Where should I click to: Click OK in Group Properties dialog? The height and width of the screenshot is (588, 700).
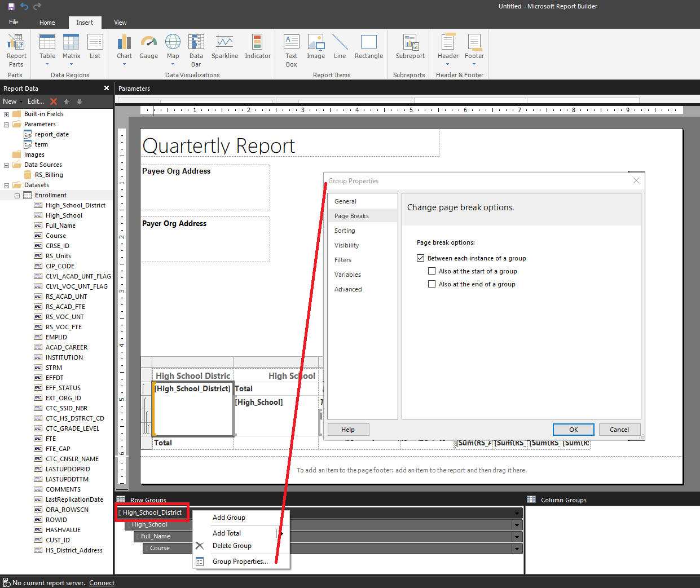[x=573, y=430]
